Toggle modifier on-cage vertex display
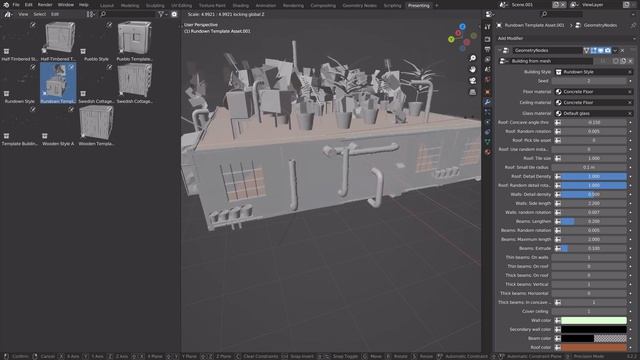The image size is (640, 360). pyautogui.click(x=587, y=51)
